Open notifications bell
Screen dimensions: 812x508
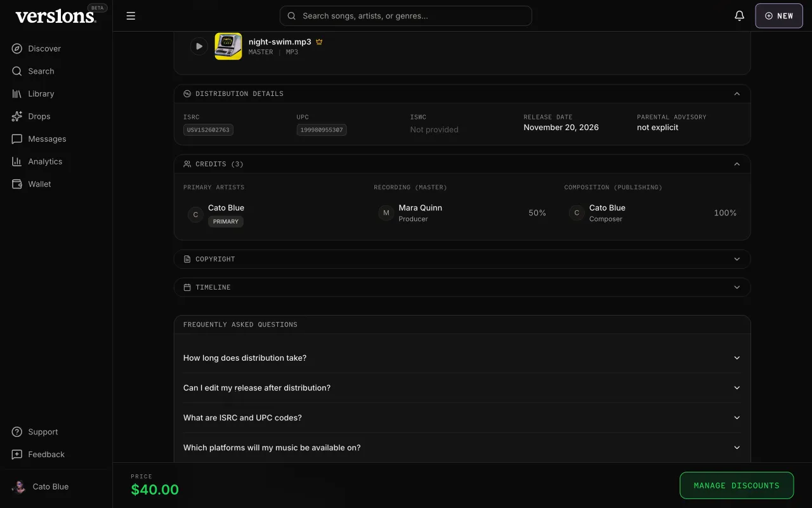(739, 16)
